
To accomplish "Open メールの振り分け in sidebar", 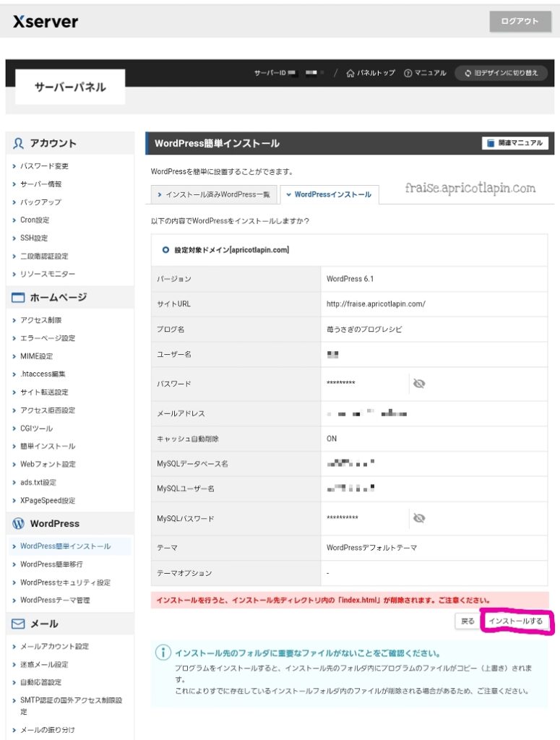I will click(47, 730).
